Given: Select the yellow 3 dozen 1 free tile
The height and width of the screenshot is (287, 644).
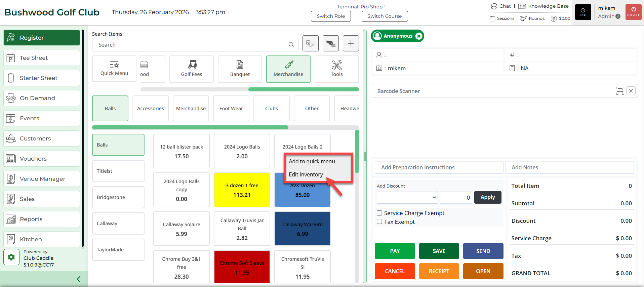Looking at the screenshot, I should tap(242, 190).
